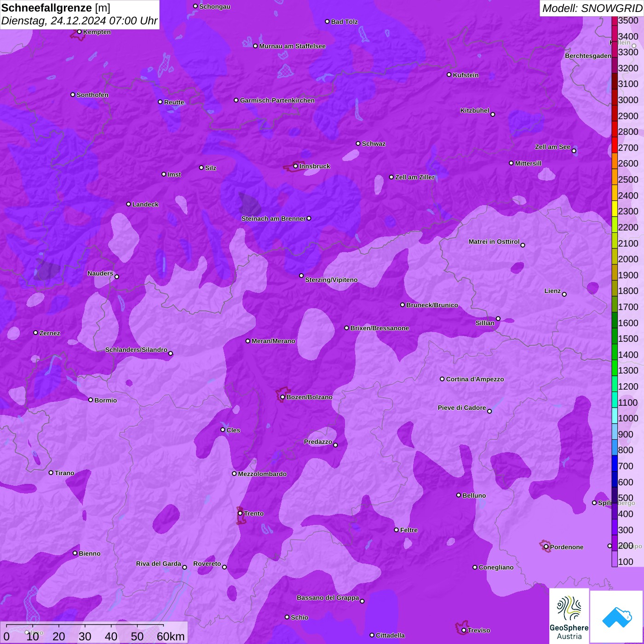
Task: Click the Sonthofen label
Action: 92,95
